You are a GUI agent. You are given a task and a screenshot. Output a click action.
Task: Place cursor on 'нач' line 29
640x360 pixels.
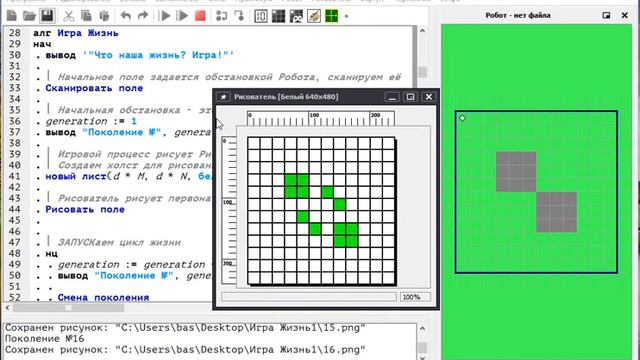tap(42, 44)
